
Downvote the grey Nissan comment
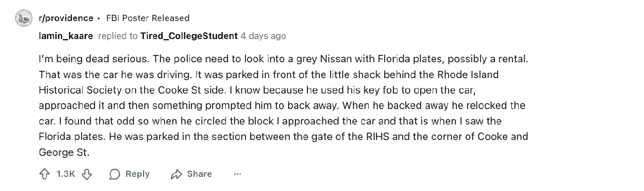click(87, 174)
